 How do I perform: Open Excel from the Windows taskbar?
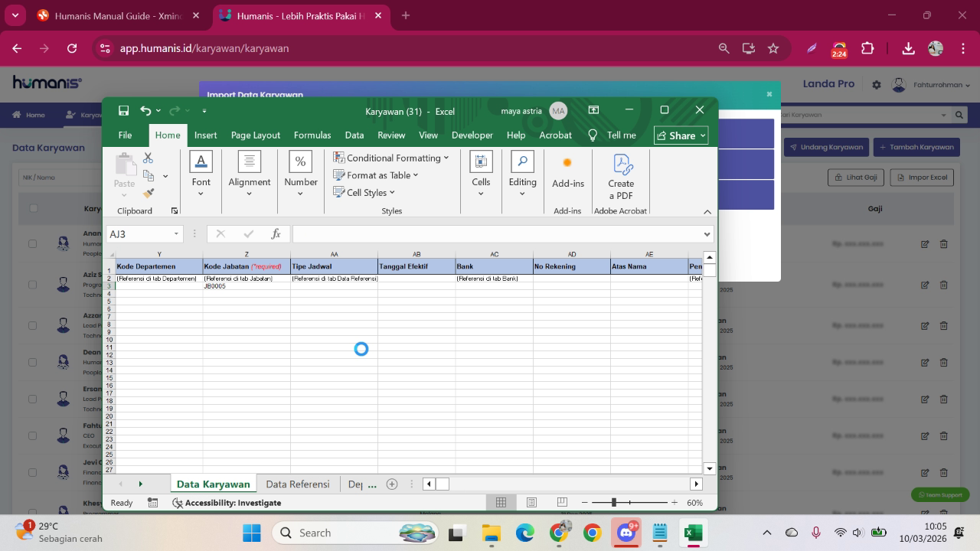[x=694, y=533]
